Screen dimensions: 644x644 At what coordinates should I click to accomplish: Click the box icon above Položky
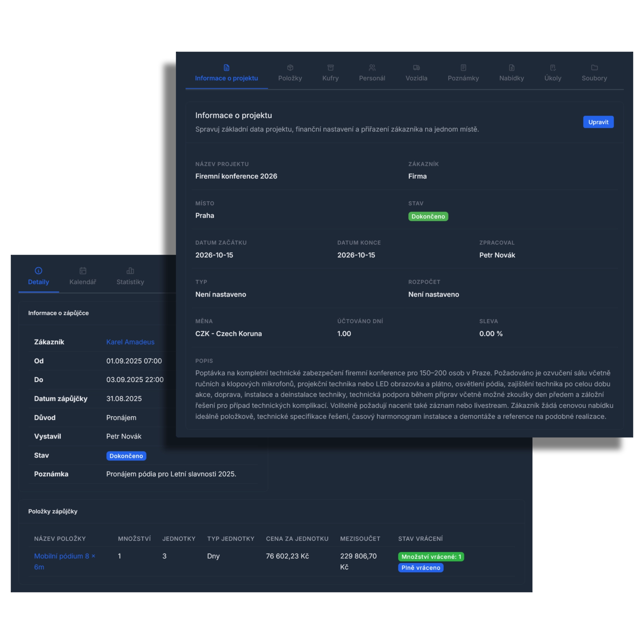click(x=290, y=68)
